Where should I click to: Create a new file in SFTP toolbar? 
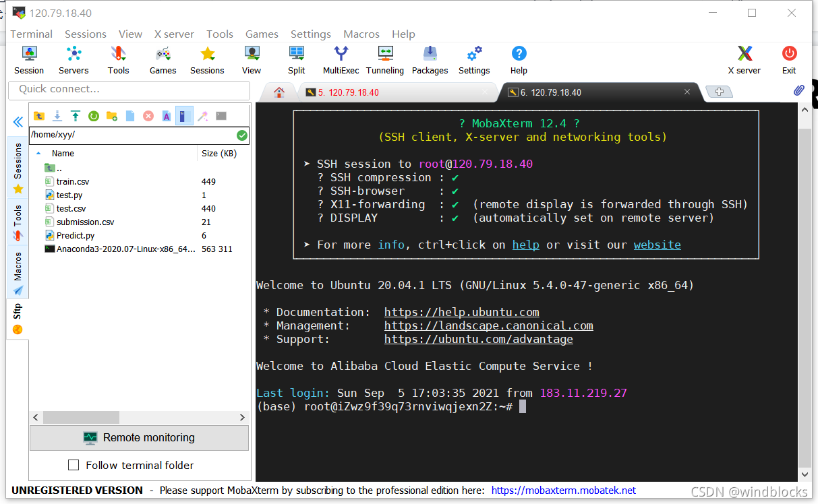click(x=130, y=116)
